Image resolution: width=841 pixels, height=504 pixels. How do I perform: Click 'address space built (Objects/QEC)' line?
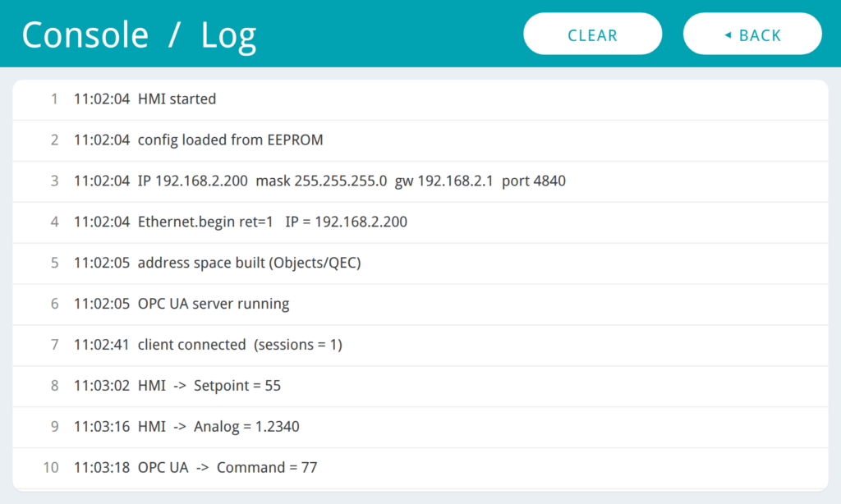click(x=420, y=263)
